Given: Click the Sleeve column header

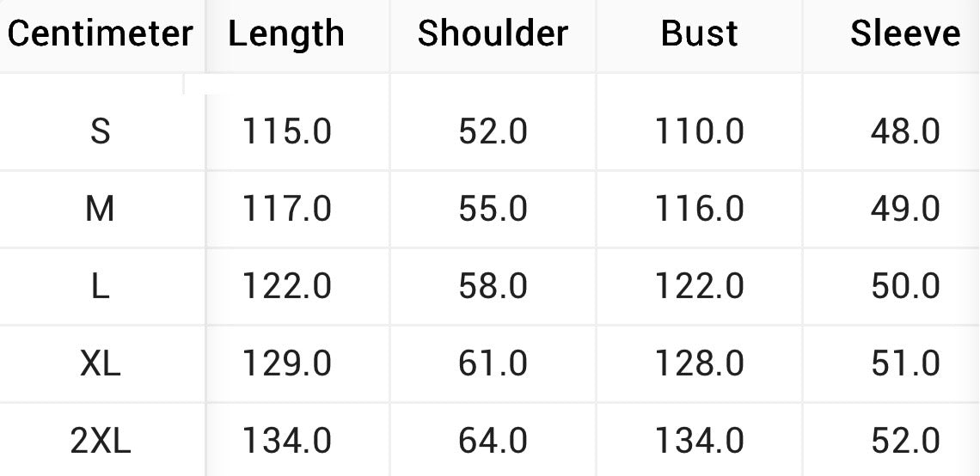Looking at the screenshot, I should tap(905, 34).
